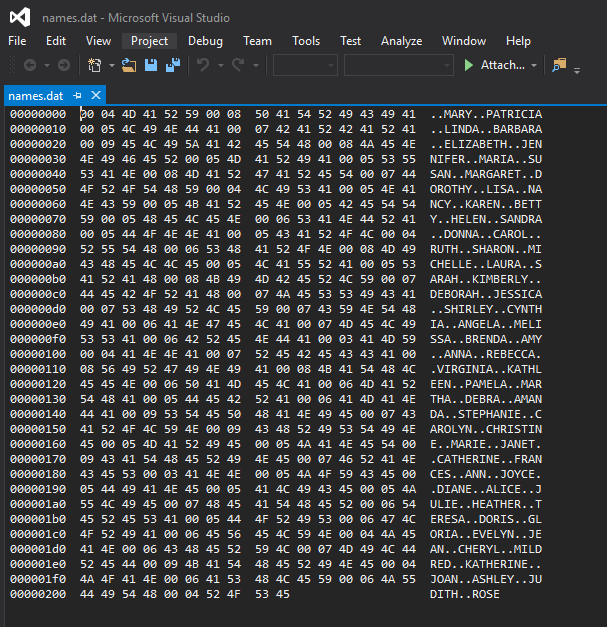This screenshot has width=607, height=627.
Task: Click the Undo arrow icon
Action: [203, 65]
